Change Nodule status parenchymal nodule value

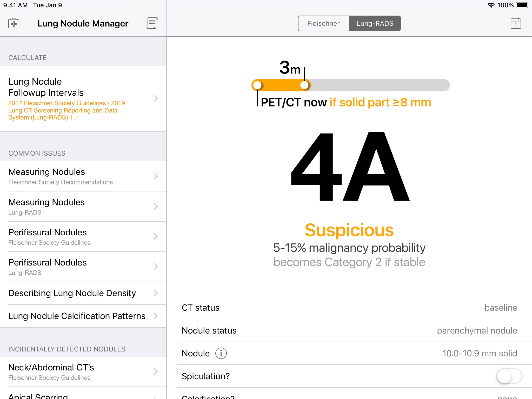477,330
